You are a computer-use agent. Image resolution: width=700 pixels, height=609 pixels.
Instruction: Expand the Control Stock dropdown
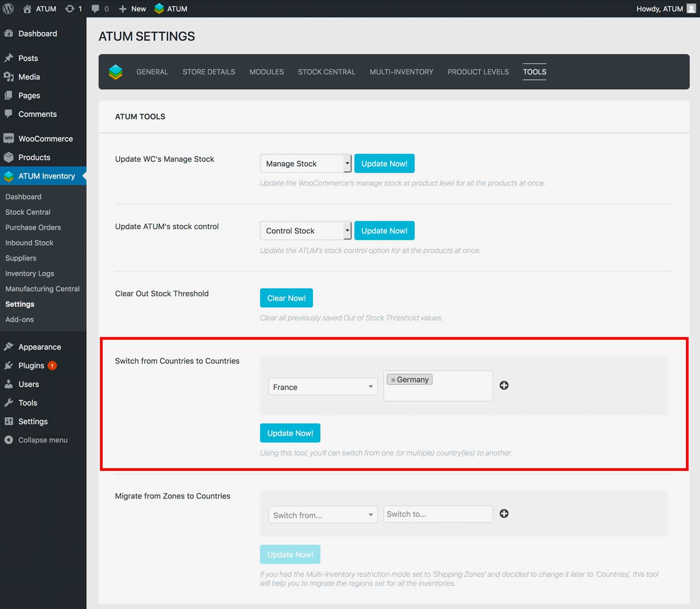(305, 231)
